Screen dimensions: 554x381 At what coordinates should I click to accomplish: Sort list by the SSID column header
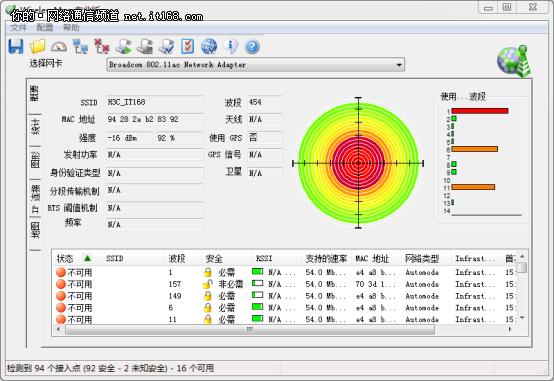click(134, 258)
